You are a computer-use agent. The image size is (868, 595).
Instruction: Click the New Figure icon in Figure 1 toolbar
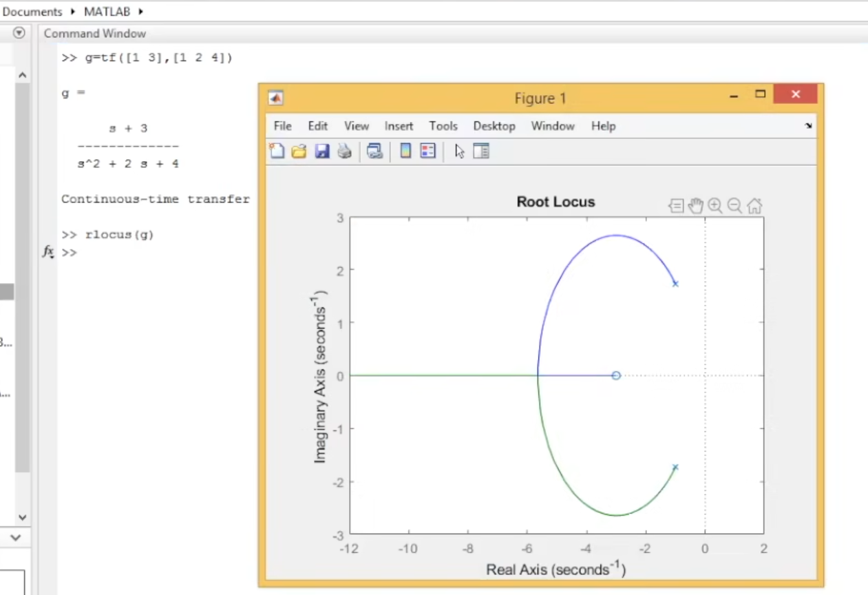(x=277, y=151)
